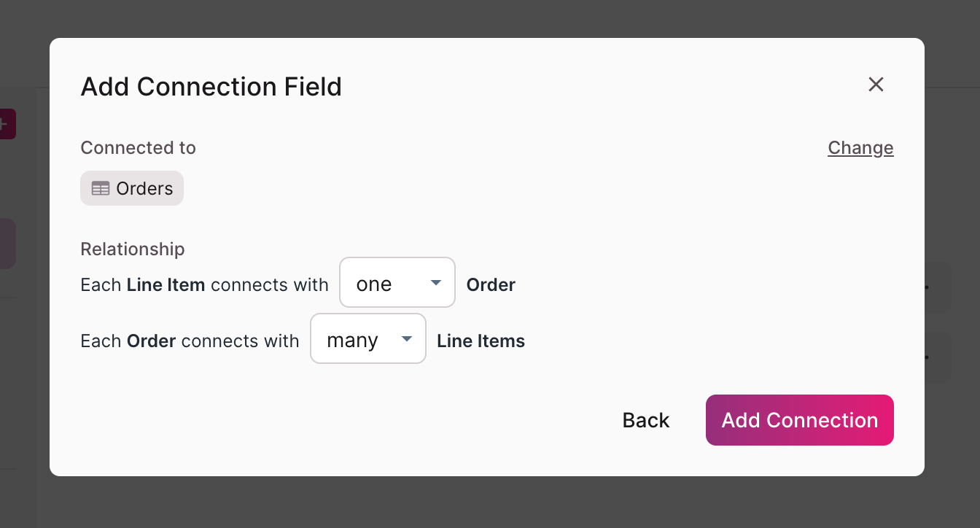Viewport: 980px width, 528px height.
Task: Click bold "Line Items" after many dropdown
Action: click(481, 341)
